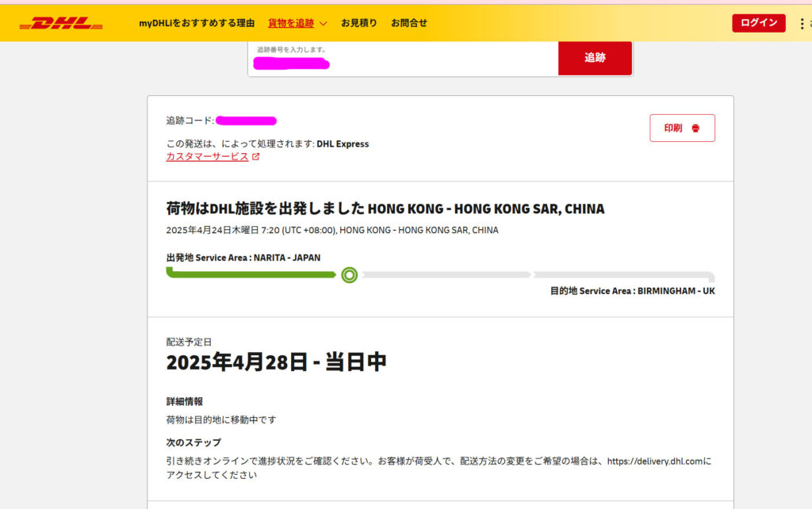Go to the お見積り page
The width and height of the screenshot is (812, 509).
[x=359, y=23]
